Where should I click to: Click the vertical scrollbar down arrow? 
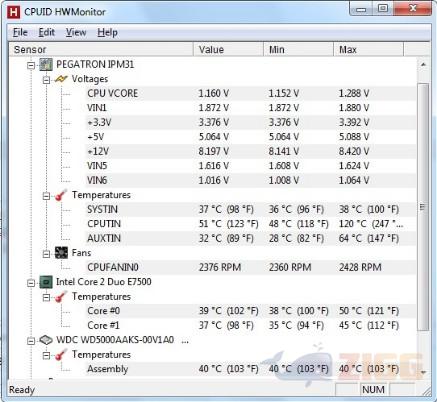point(423,372)
